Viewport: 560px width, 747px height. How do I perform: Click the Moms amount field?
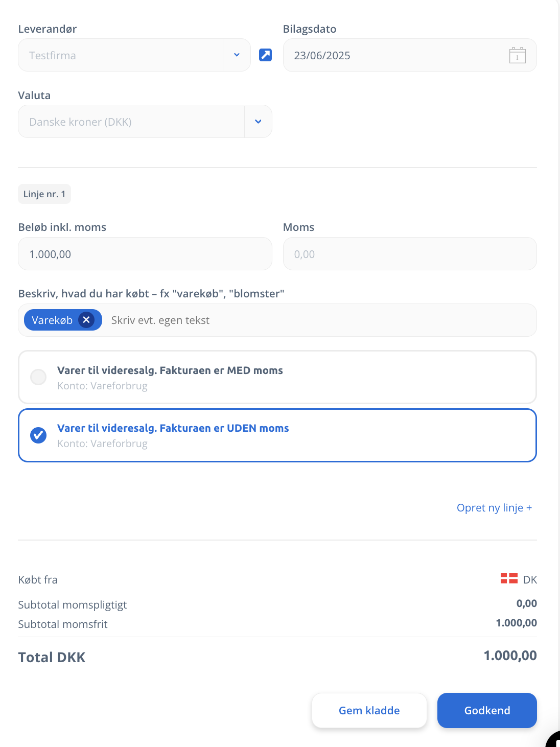click(410, 254)
